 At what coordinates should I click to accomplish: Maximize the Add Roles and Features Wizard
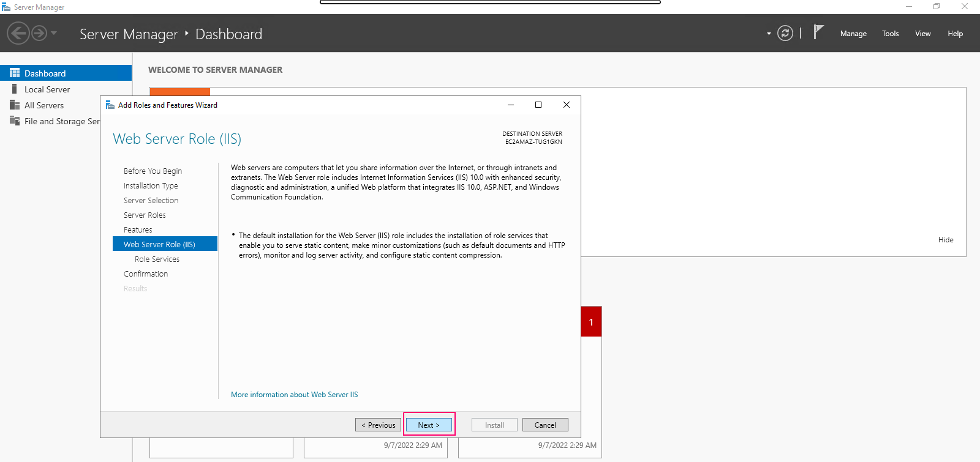538,105
